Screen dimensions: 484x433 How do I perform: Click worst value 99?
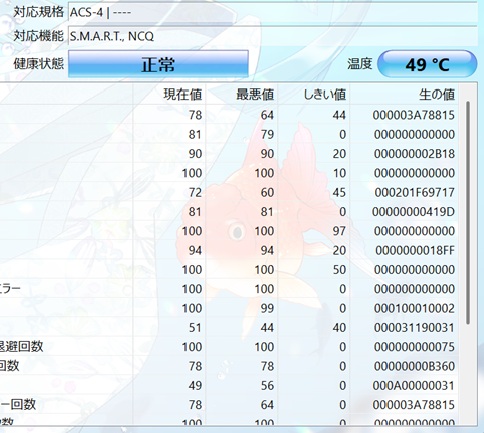(x=267, y=308)
